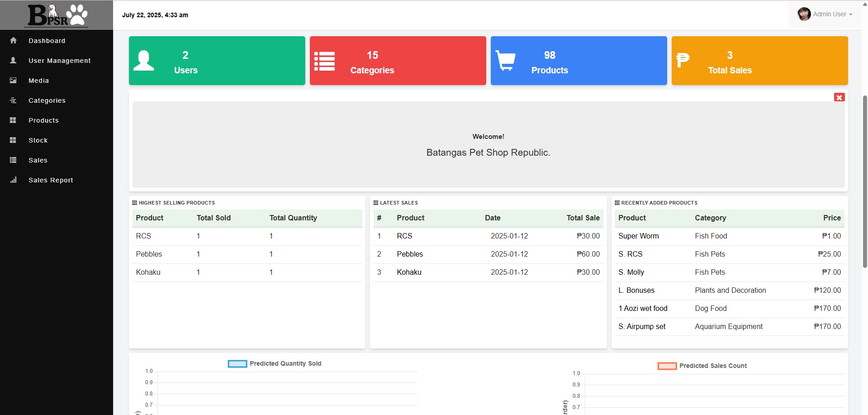The height and width of the screenshot is (415, 868).
Task: Open the blue Products summary card
Action: click(x=579, y=61)
